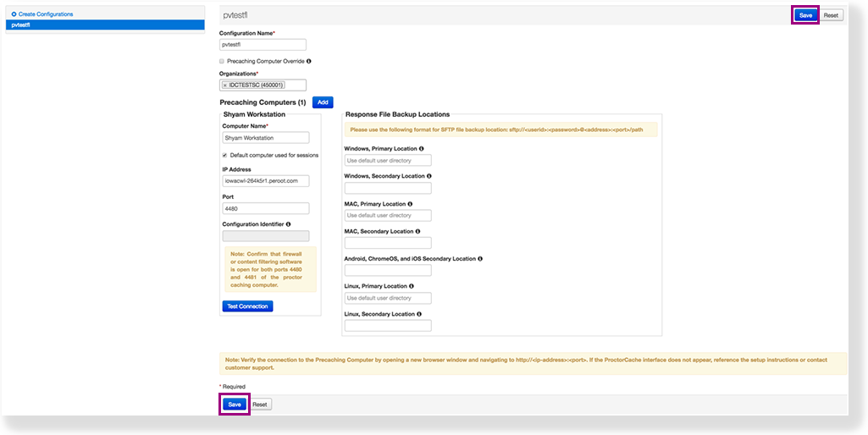Click info icon for MAC, Primary Location

point(410,204)
